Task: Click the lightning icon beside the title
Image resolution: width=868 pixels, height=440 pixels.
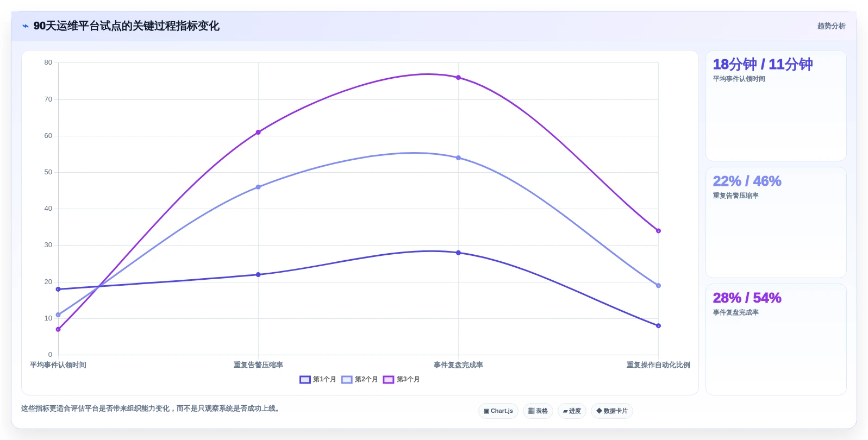Action: pyautogui.click(x=26, y=26)
